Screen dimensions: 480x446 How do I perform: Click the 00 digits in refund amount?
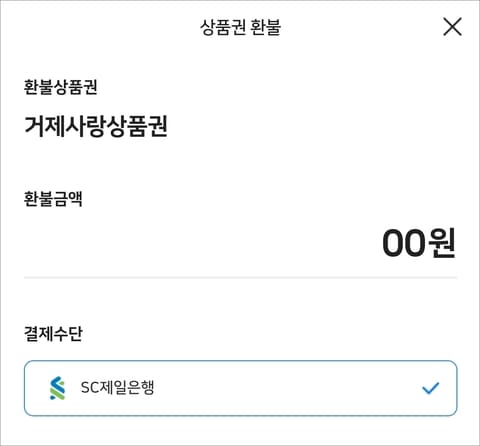(x=403, y=243)
